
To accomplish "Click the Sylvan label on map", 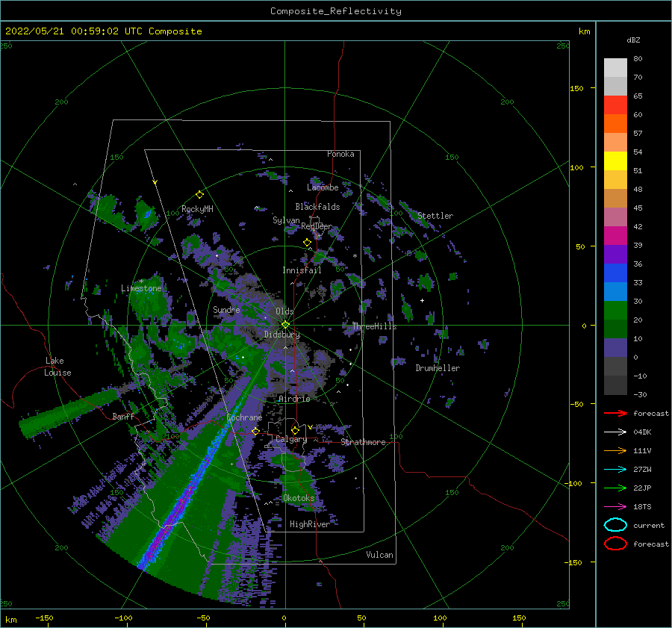I will [x=286, y=220].
